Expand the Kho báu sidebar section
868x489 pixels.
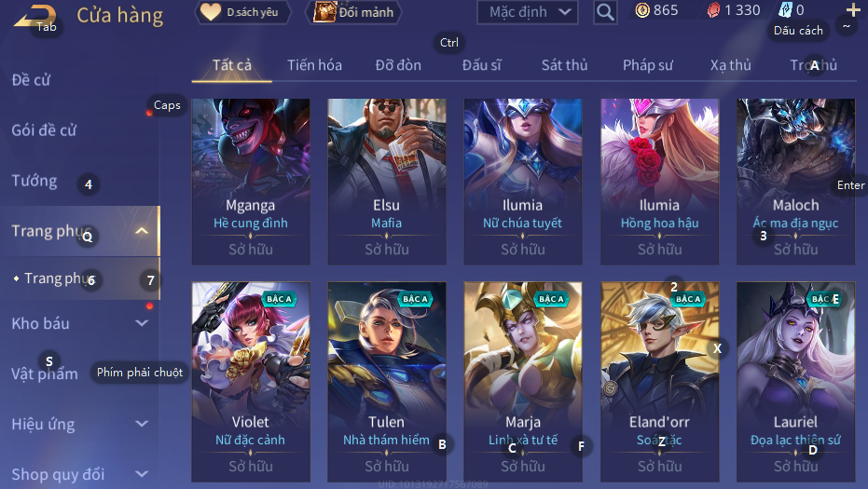click(x=142, y=323)
